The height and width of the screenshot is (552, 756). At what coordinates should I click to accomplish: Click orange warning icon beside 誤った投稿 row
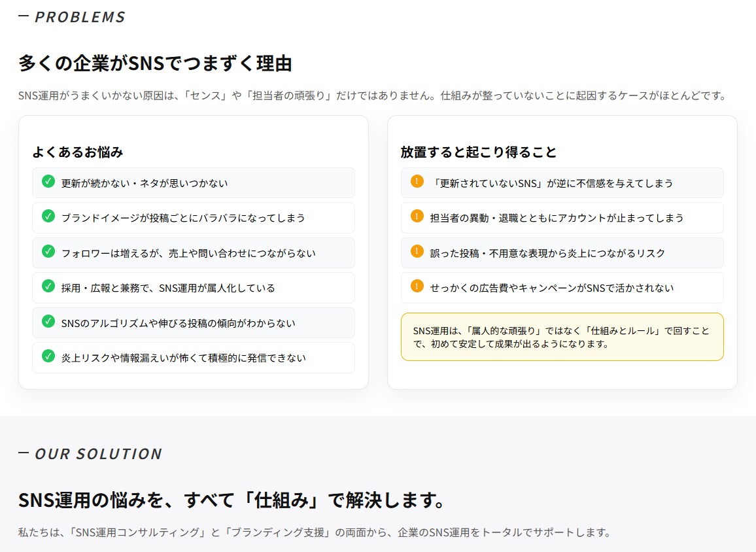pyautogui.click(x=417, y=251)
